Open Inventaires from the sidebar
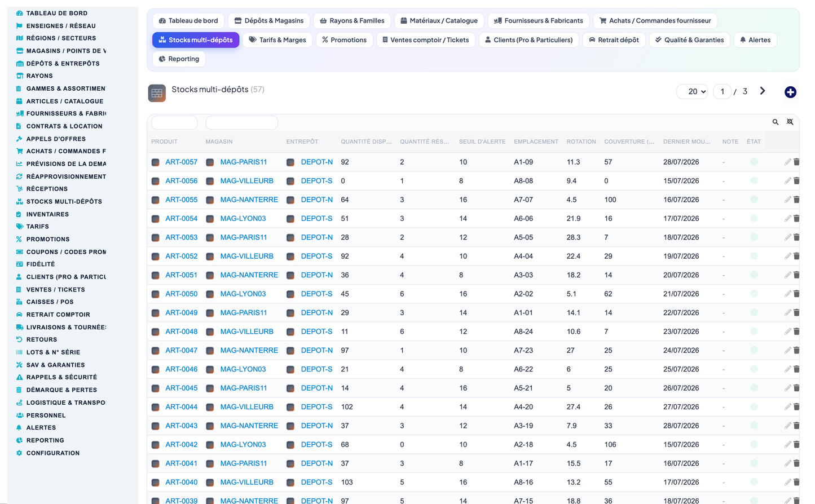Viewport: 815px width, 504px height. 47,214
